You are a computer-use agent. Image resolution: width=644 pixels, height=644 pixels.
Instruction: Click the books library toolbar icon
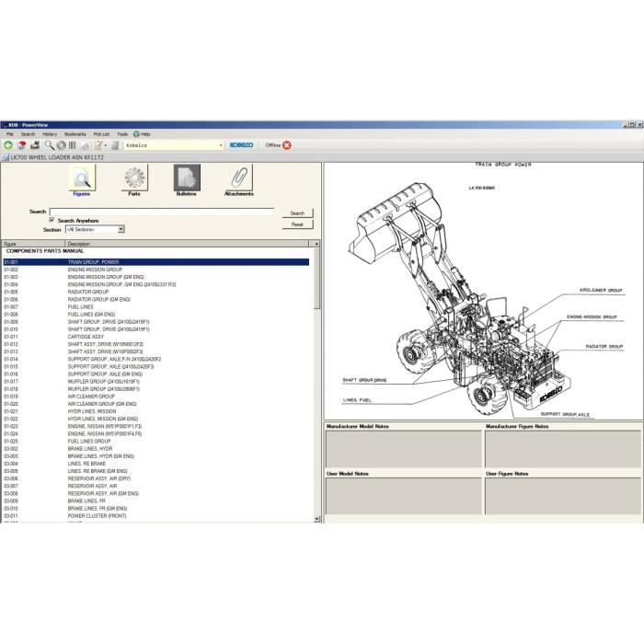coord(73,145)
